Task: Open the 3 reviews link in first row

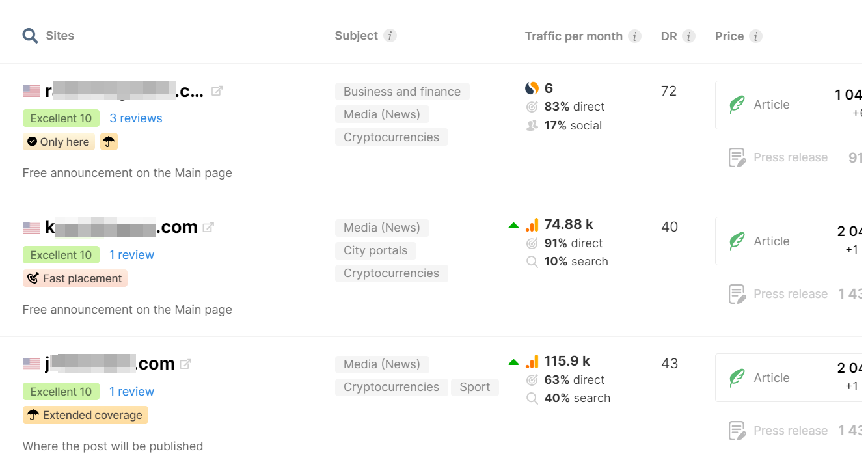Action: pyautogui.click(x=135, y=118)
